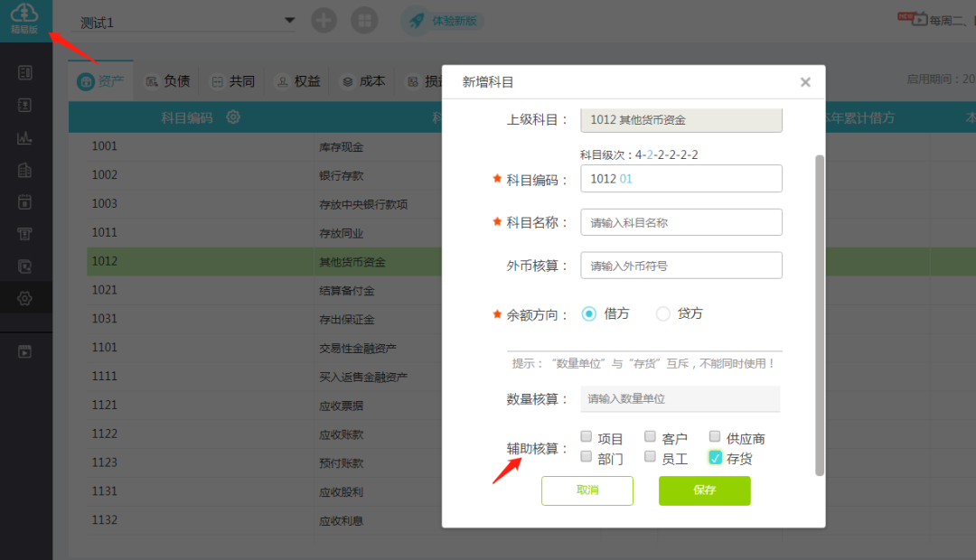Open the settings gear in the left sidebar
976x560 pixels.
pyautogui.click(x=25, y=298)
